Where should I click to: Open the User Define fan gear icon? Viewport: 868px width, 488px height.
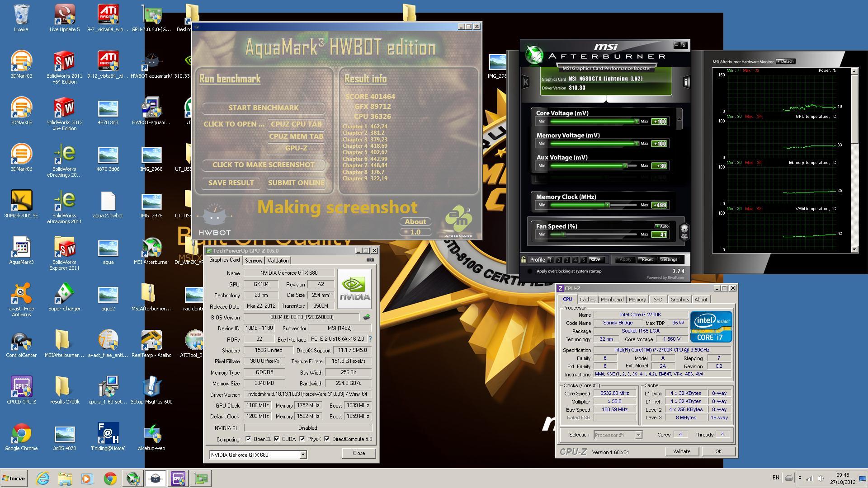(x=684, y=230)
